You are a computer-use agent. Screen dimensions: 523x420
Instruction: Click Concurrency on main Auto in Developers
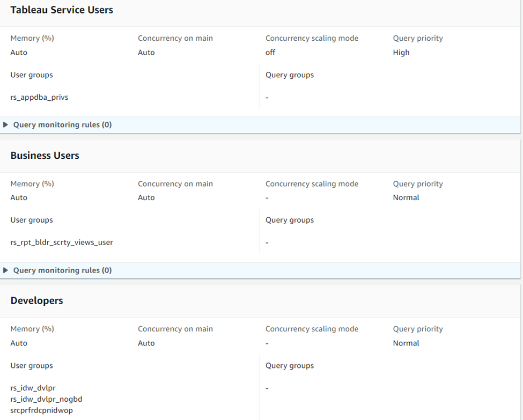click(146, 343)
